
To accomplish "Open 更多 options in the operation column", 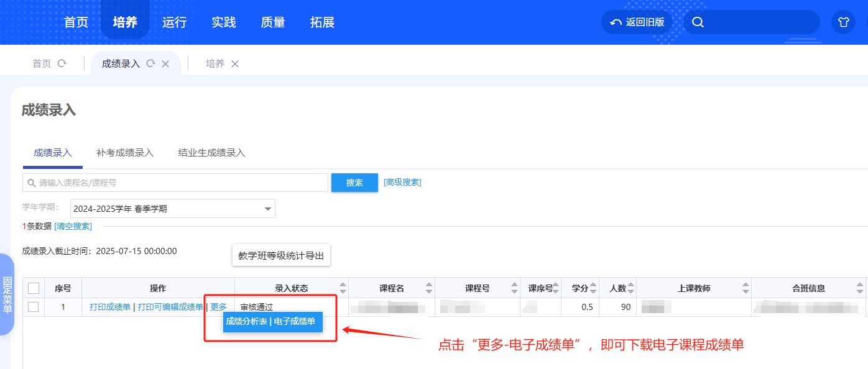I will tap(218, 307).
